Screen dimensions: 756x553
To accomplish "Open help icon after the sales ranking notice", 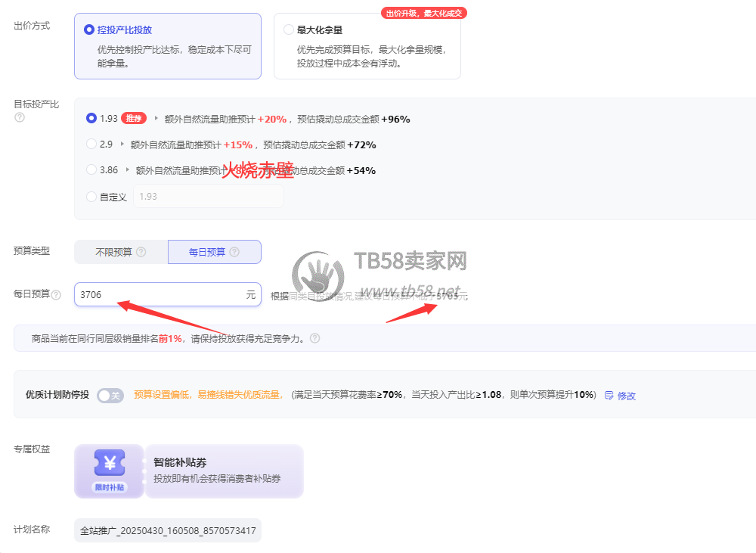I will [314, 338].
